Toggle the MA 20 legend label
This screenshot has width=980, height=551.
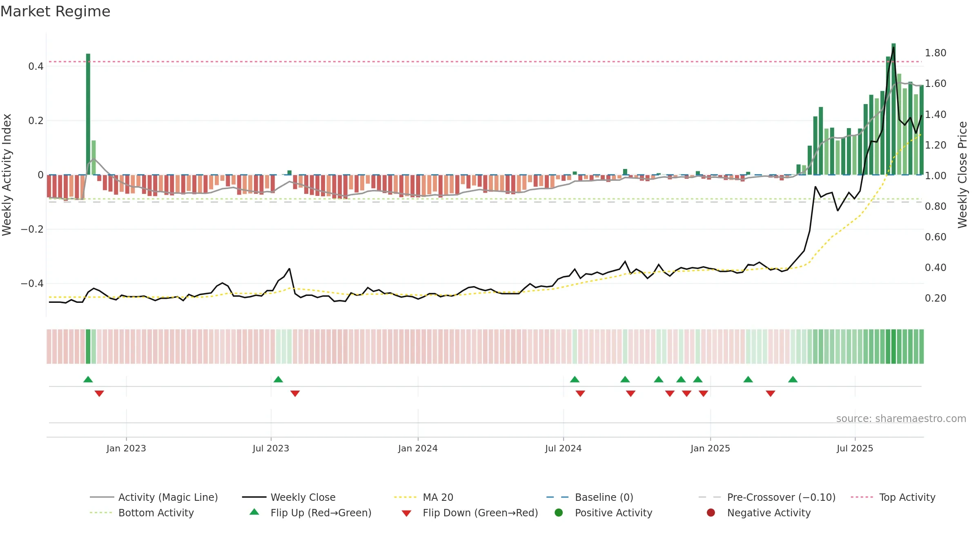(438, 497)
